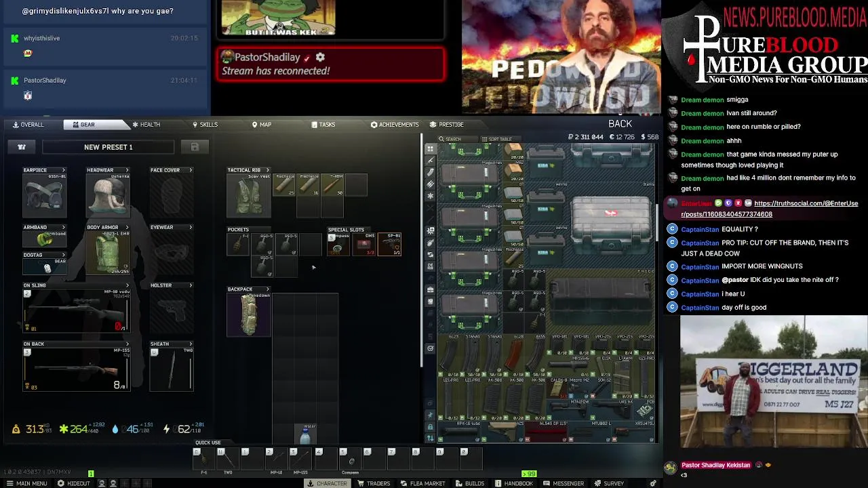
Task: Select the Scav Vest tactical rig
Action: (249, 196)
